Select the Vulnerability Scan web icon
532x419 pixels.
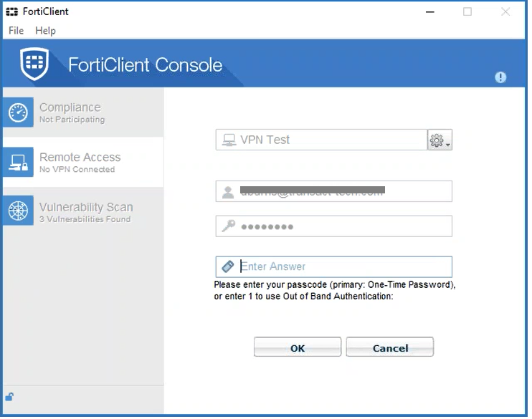19,211
